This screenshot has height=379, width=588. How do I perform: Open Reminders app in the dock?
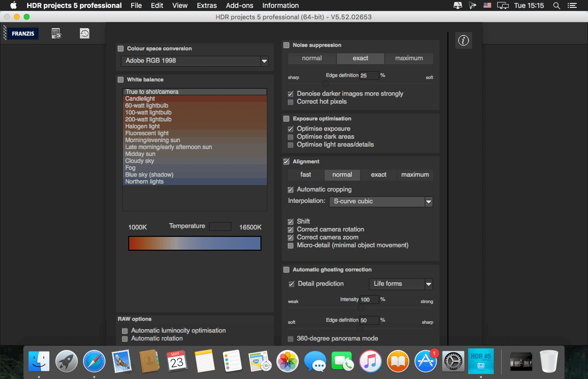click(x=232, y=361)
